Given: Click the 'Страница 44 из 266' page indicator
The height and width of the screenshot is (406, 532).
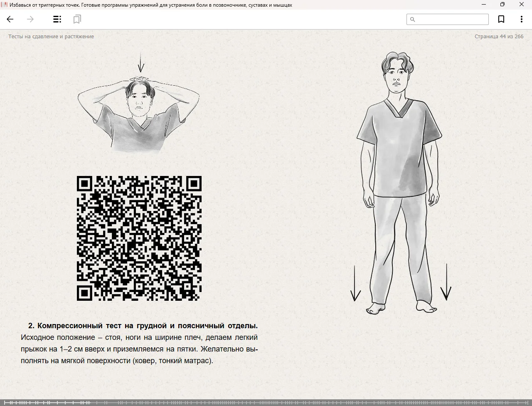Looking at the screenshot, I should coord(499,37).
